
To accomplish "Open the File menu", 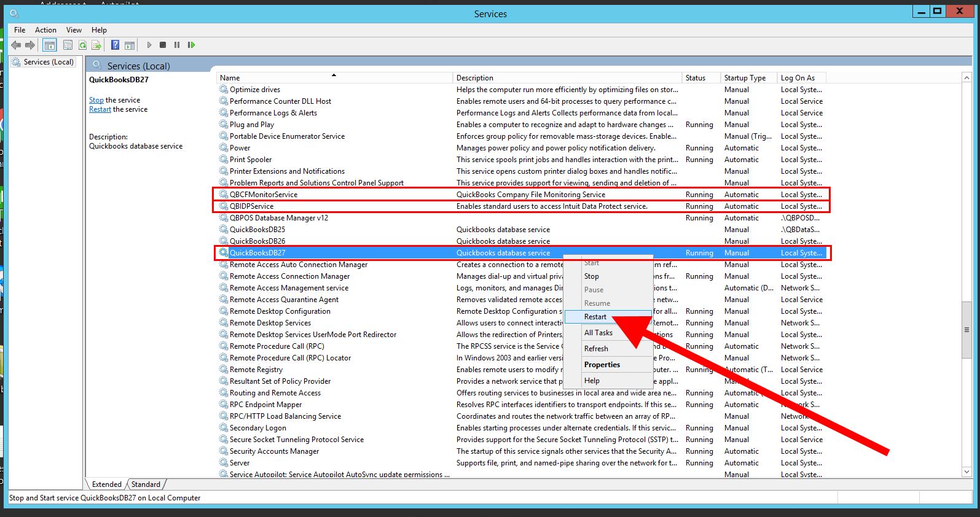I will pyautogui.click(x=20, y=29).
